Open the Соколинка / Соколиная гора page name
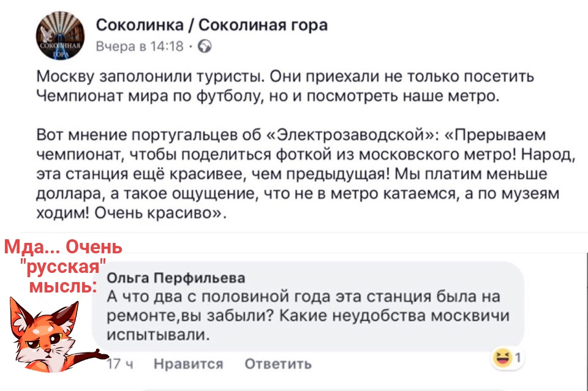The height and width of the screenshot is (391, 588). click(x=212, y=25)
